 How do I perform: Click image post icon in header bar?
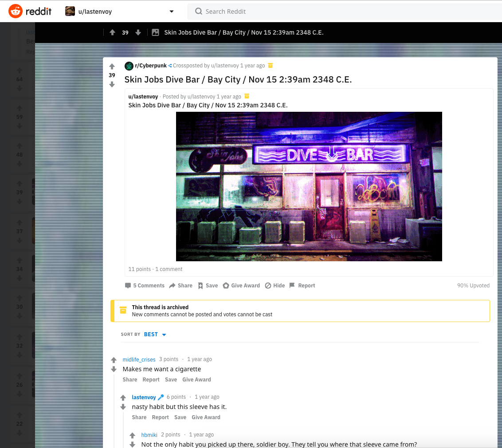(155, 32)
